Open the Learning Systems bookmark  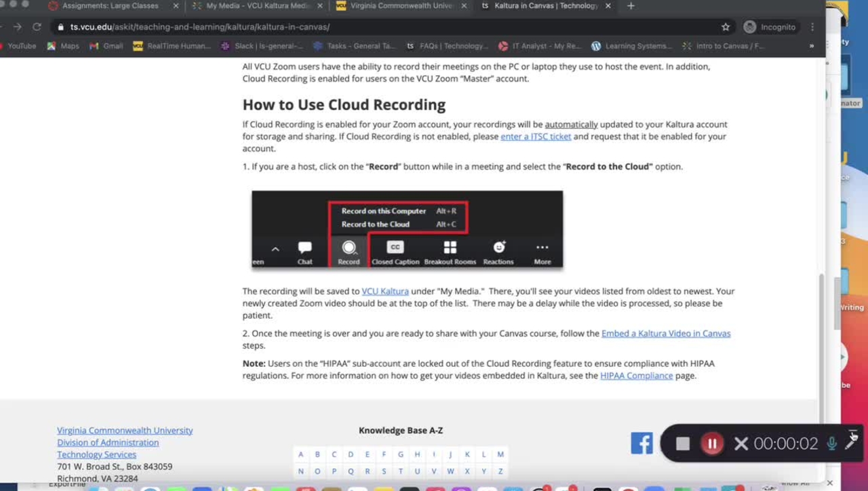[x=632, y=46]
